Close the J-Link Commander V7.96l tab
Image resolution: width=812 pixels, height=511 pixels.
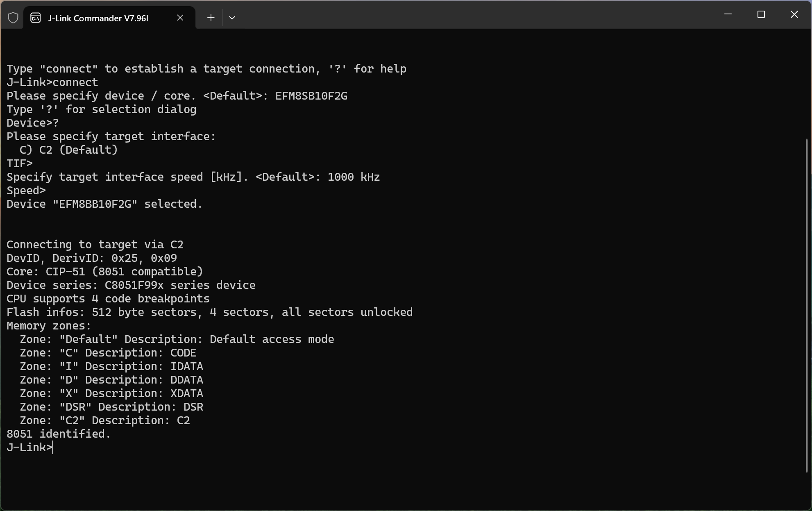pyautogui.click(x=180, y=18)
